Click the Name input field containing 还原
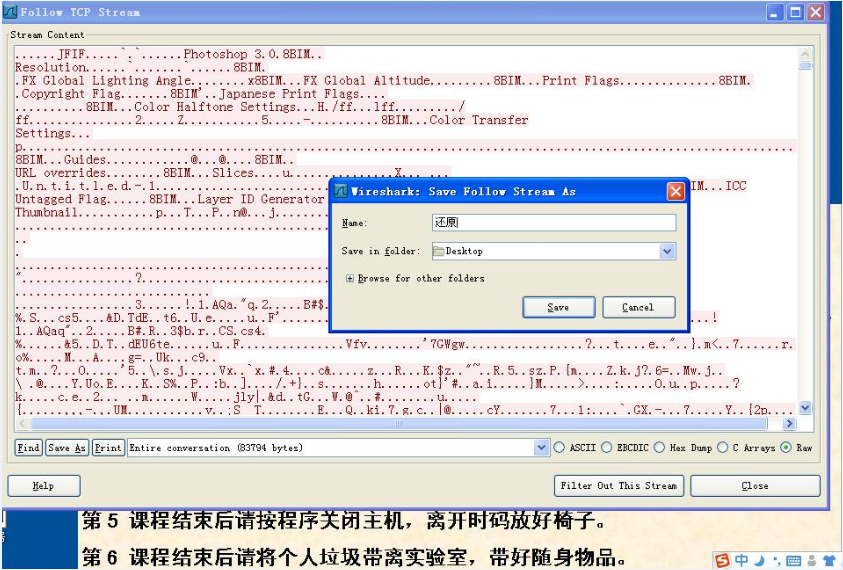The height and width of the screenshot is (570, 843). 554,223
